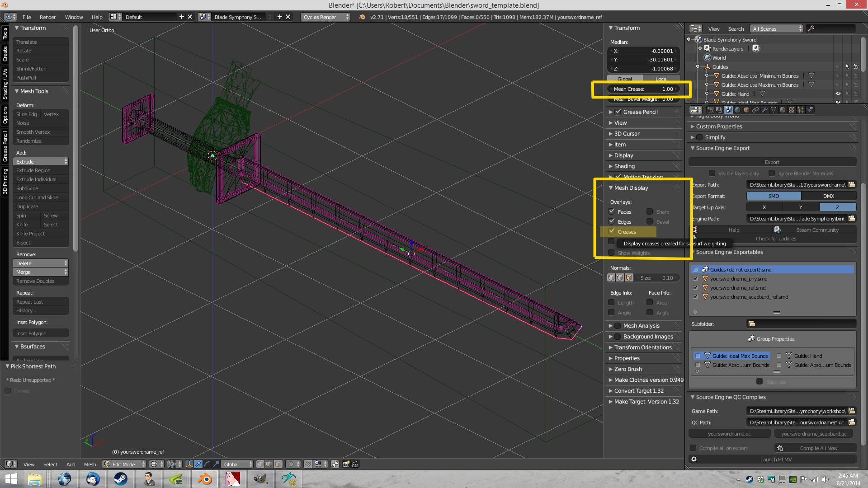Disable the Faces overlay checkbox

[612, 211]
